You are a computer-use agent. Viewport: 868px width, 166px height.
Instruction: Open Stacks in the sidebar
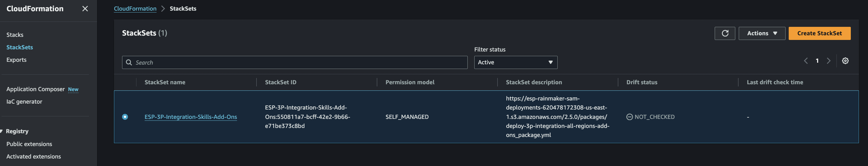tap(15, 35)
